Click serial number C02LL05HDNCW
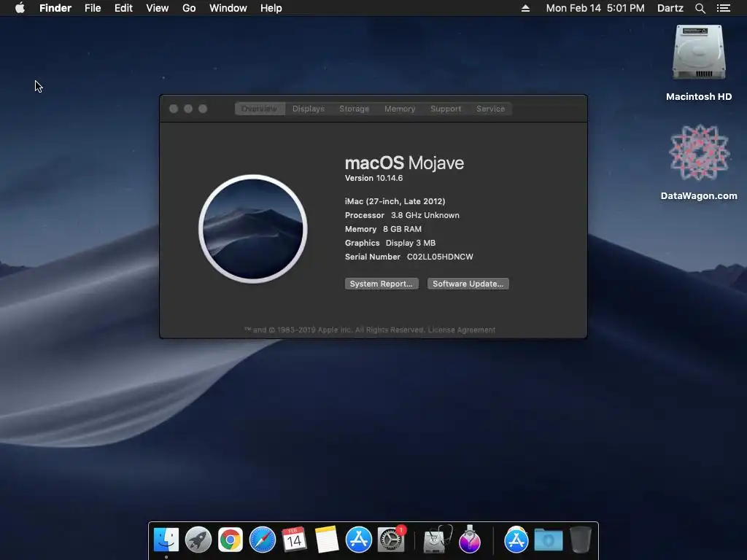This screenshot has height=560, width=747. tap(440, 257)
